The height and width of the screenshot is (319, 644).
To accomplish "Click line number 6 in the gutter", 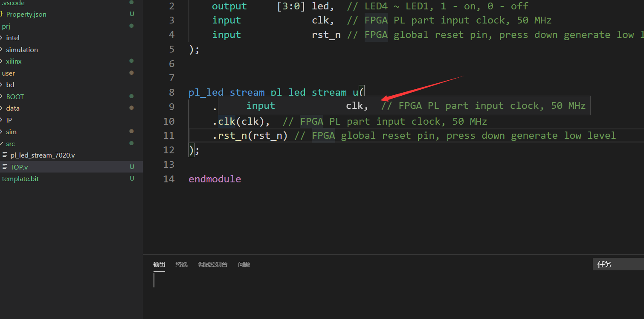I will (x=171, y=64).
